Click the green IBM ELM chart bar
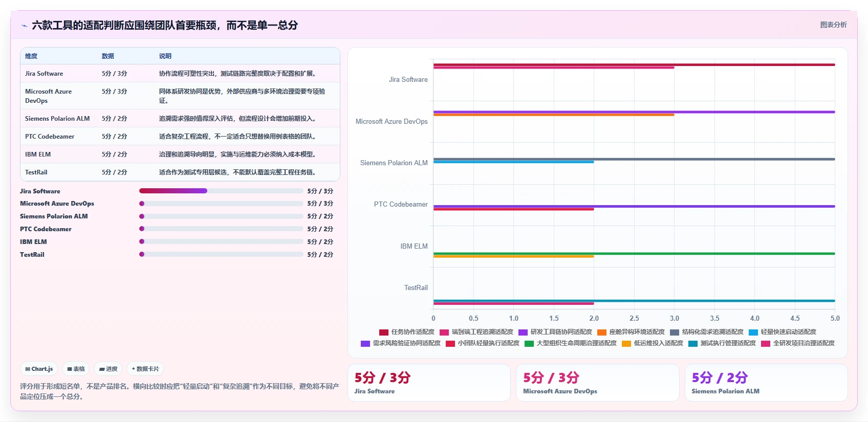The height and width of the screenshot is (422, 868). (634, 254)
